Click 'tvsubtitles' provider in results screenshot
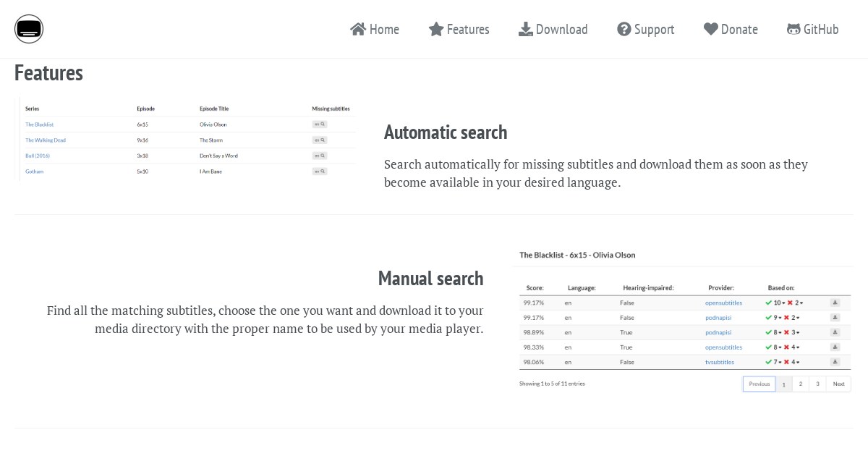868x456 pixels. [x=720, y=362]
